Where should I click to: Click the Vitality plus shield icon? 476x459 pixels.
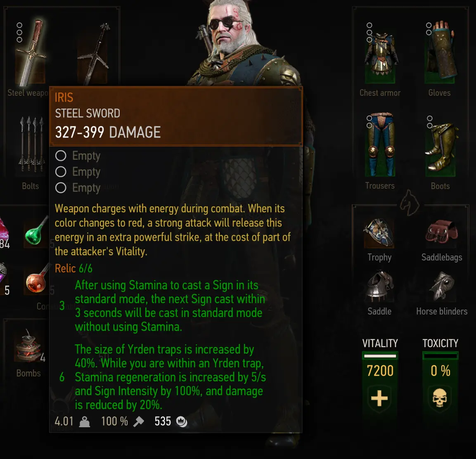click(x=379, y=398)
